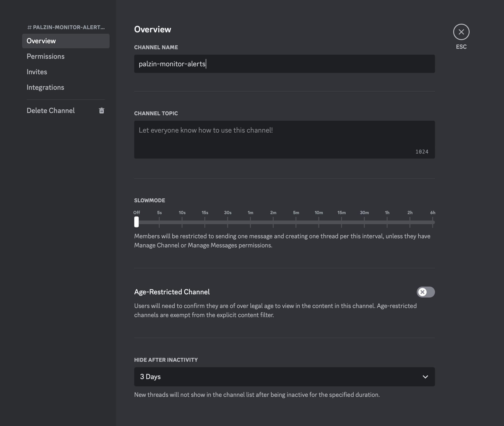This screenshot has height=426, width=504.
Task: Set slowmode to the 1h tick
Action: coord(387,222)
